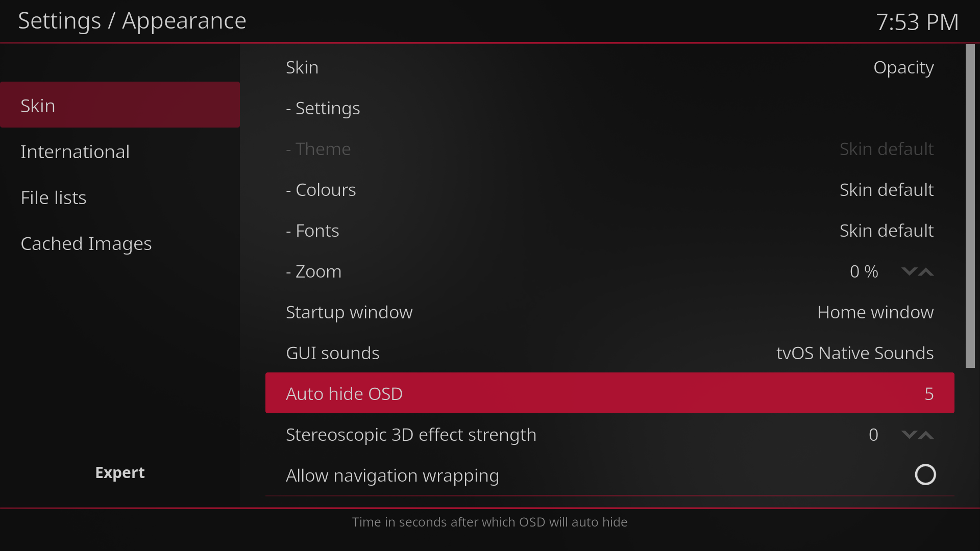Click the Zoom increase up arrow
980x551 pixels.
926,271
